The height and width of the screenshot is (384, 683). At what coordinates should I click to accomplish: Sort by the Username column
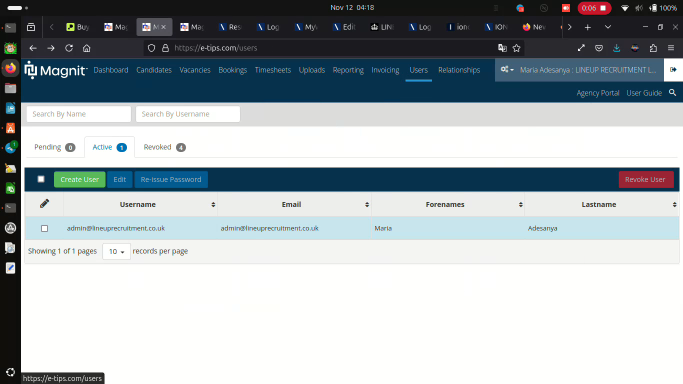pos(140,204)
